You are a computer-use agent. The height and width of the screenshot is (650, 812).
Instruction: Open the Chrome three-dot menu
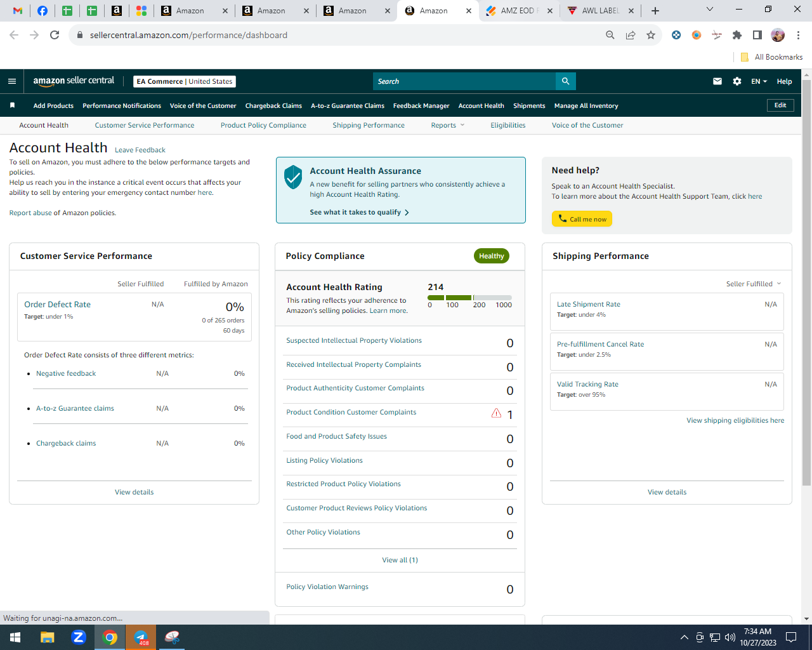799,35
